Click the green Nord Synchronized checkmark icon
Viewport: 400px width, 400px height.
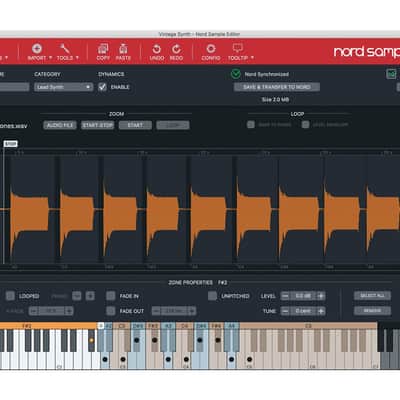click(236, 74)
